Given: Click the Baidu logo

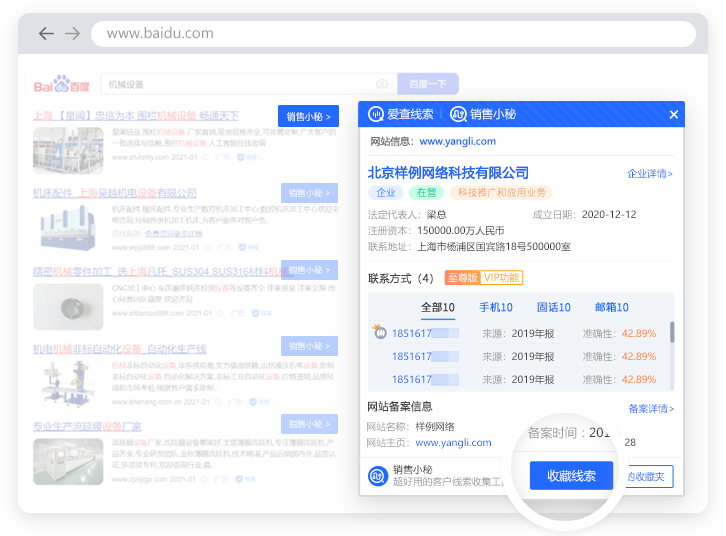Looking at the screenshot, I should point(61,84).
